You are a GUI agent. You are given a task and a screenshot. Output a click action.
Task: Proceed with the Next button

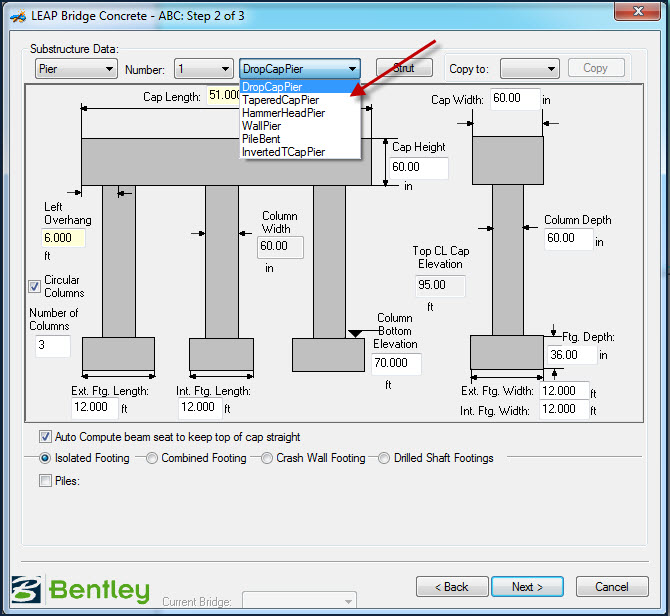(527, 587)
